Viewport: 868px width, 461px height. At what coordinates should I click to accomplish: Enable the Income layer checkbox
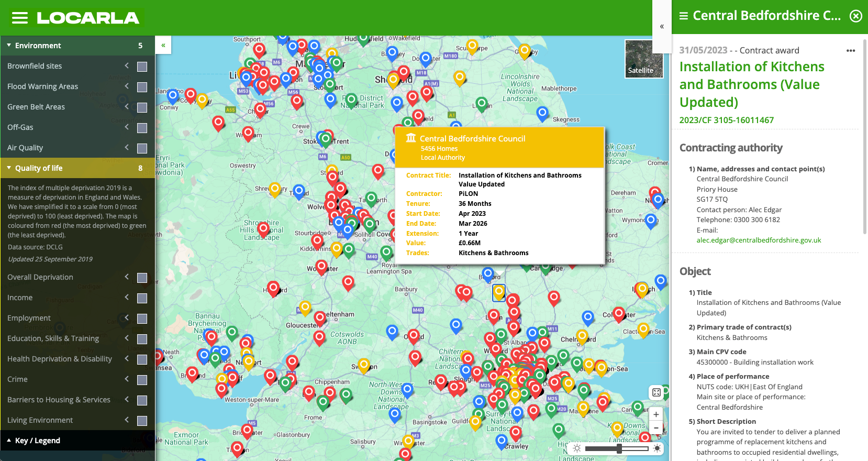142,298
